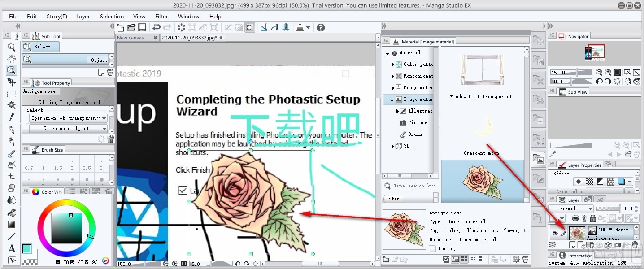
Task: Select the Object operation tool
Action: (12, 70)
